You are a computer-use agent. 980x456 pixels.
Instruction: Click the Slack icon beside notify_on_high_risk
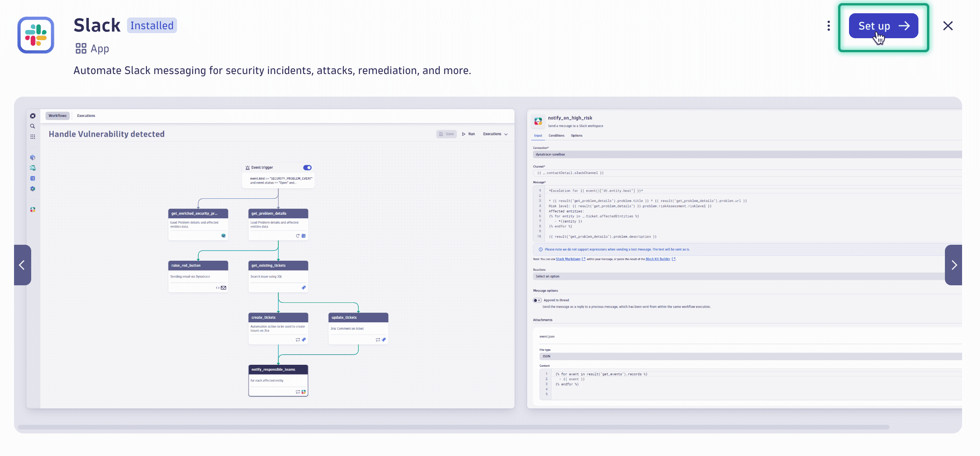pos(538,121)
